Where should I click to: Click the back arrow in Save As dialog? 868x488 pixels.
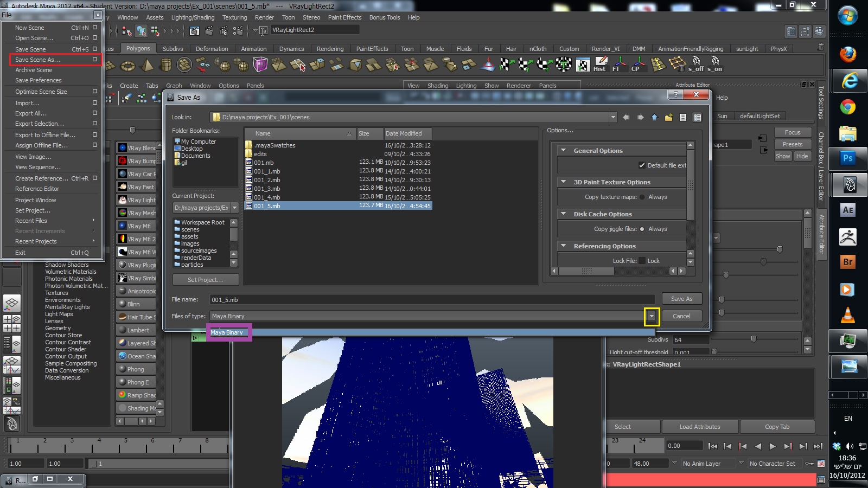pos(626,118)
